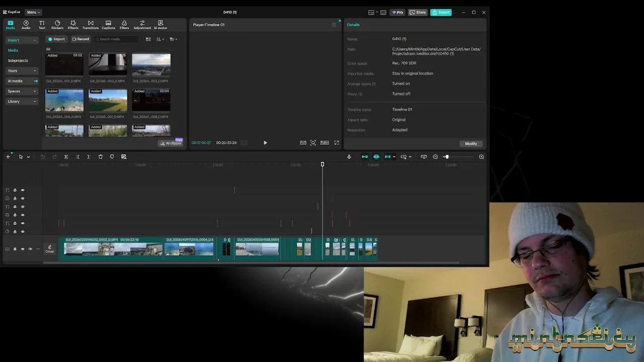Open the Adjustment panel
Viewport: 644px width, 362px height.
[x=142, y=25]
